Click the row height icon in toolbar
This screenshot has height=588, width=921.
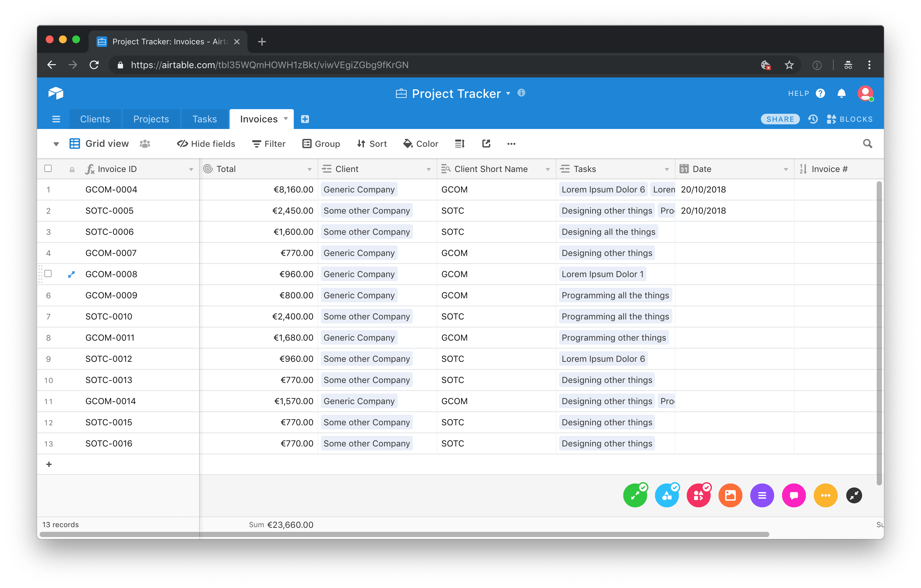[x=460, y=144]
